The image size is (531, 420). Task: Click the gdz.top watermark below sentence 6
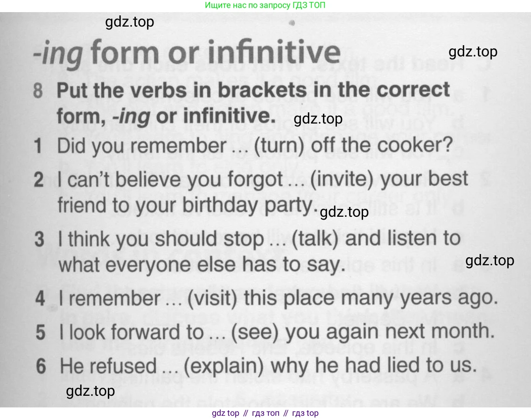[91, 391]
